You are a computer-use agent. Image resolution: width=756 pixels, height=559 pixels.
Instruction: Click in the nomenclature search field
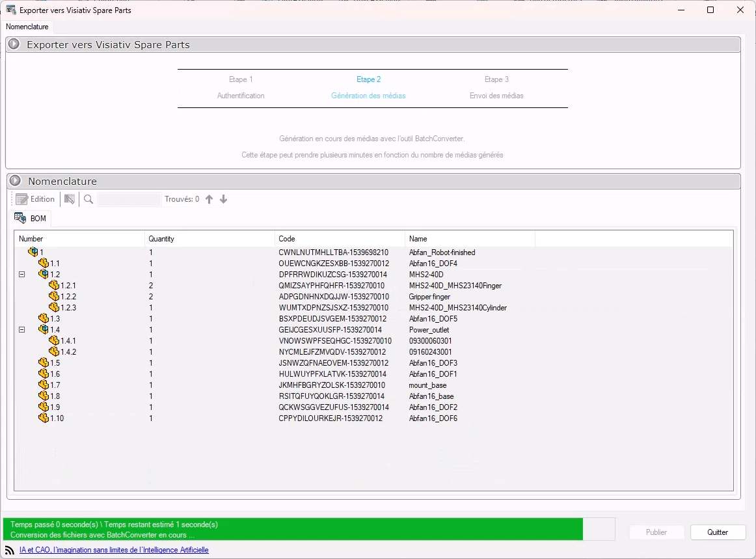point(129,199)
